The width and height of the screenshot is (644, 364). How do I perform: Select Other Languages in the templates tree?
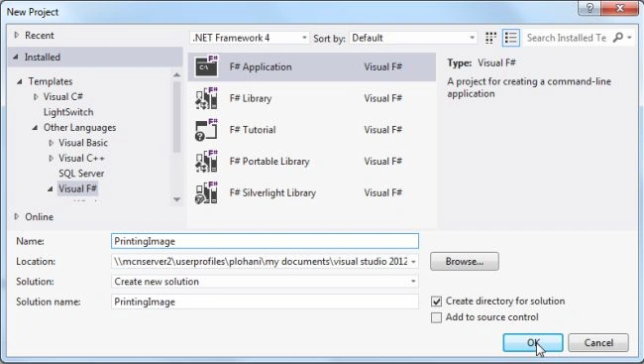click(x=79, y=128)
